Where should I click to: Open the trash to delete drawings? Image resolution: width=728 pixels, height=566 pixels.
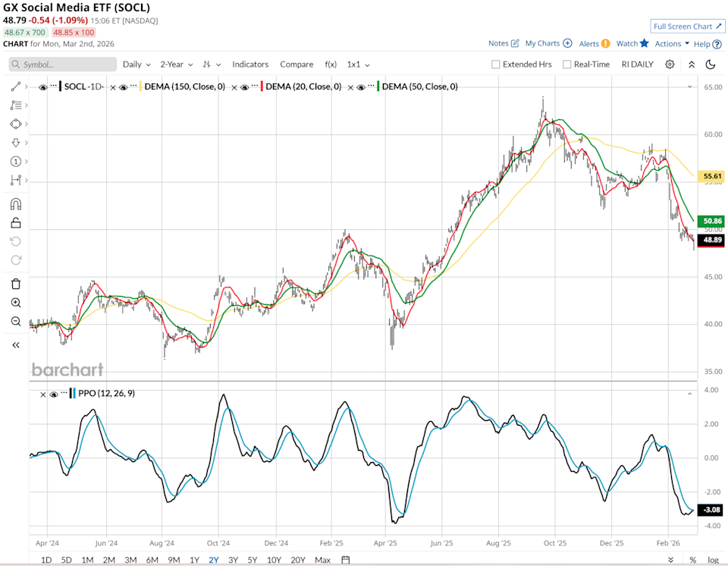point(15,283)
